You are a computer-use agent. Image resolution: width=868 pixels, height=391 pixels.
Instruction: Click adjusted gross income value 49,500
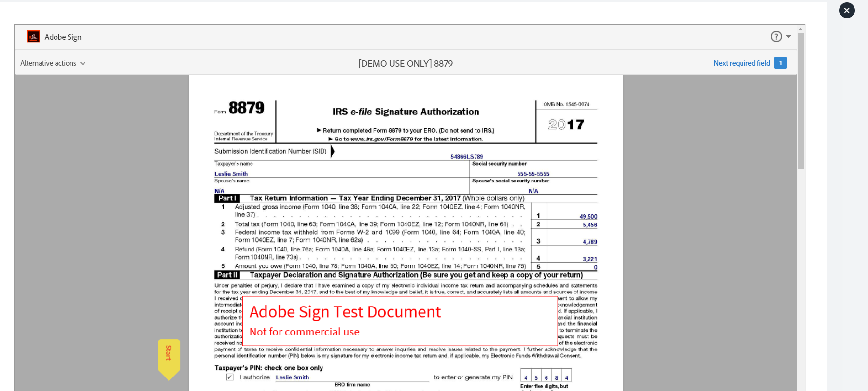[588, 217]
